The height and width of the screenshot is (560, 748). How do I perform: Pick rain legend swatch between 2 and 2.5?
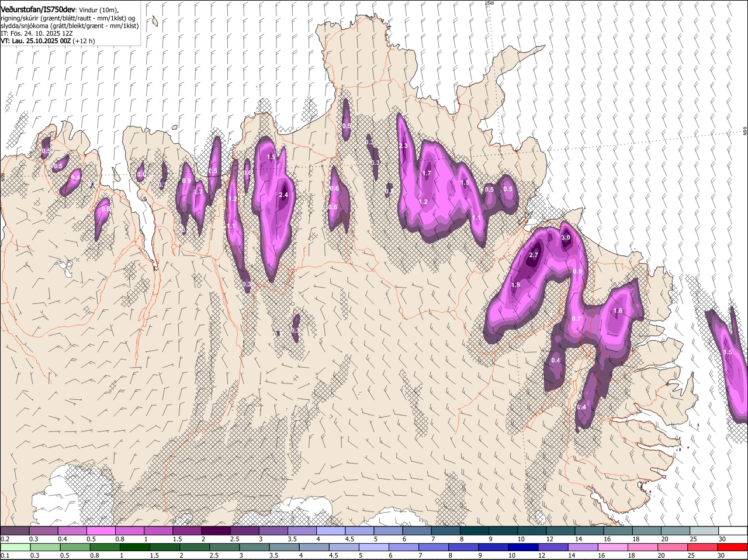[195, 548]
